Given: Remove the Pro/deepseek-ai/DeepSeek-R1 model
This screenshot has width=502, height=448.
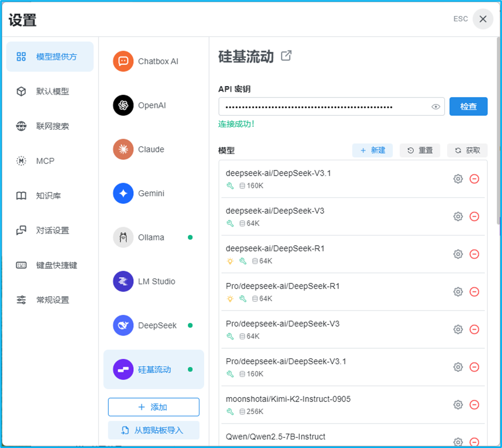Looking at the screenshot, I should tap(474, 292).
